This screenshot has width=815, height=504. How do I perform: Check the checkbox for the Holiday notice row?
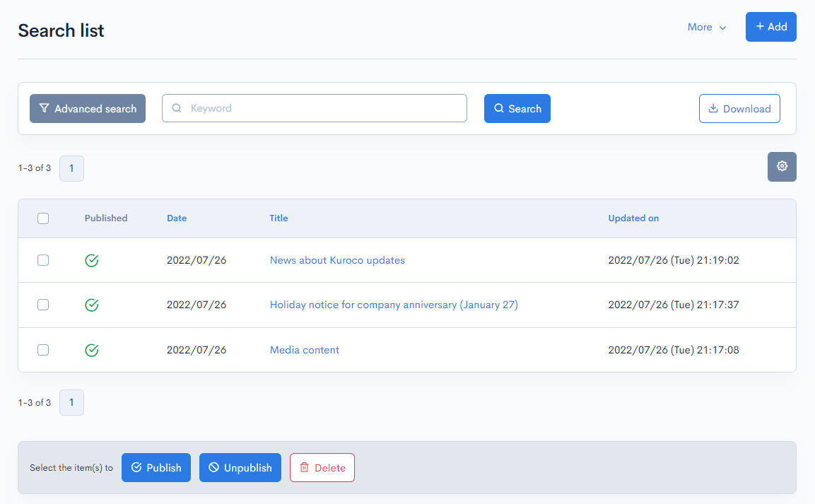[x=43, y=305]
